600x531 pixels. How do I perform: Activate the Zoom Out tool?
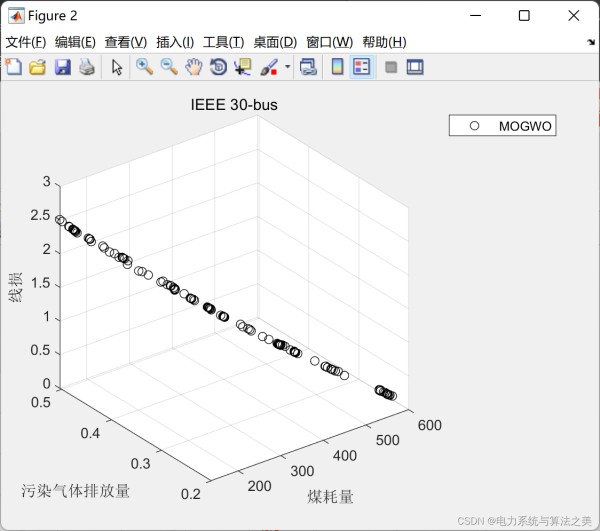click(x=169, y=67)
